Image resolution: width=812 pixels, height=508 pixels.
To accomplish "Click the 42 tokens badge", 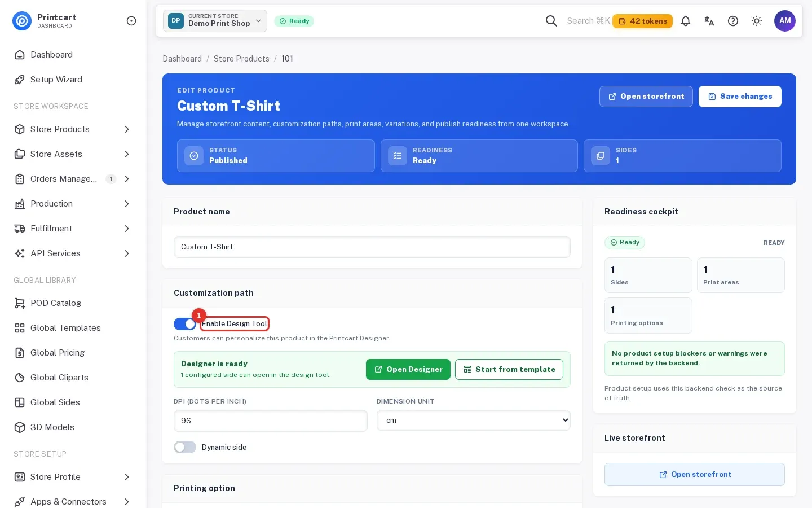I will pos(642,21).
